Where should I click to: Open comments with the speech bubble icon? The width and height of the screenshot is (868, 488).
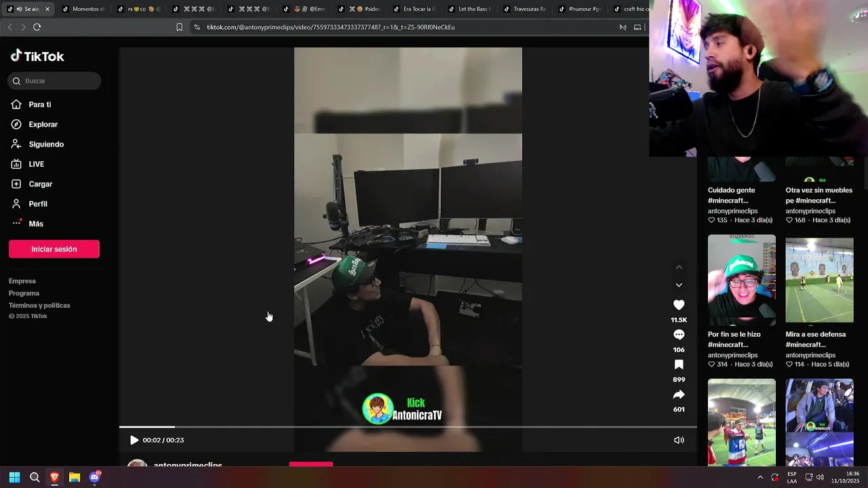(x=679, y=335)
